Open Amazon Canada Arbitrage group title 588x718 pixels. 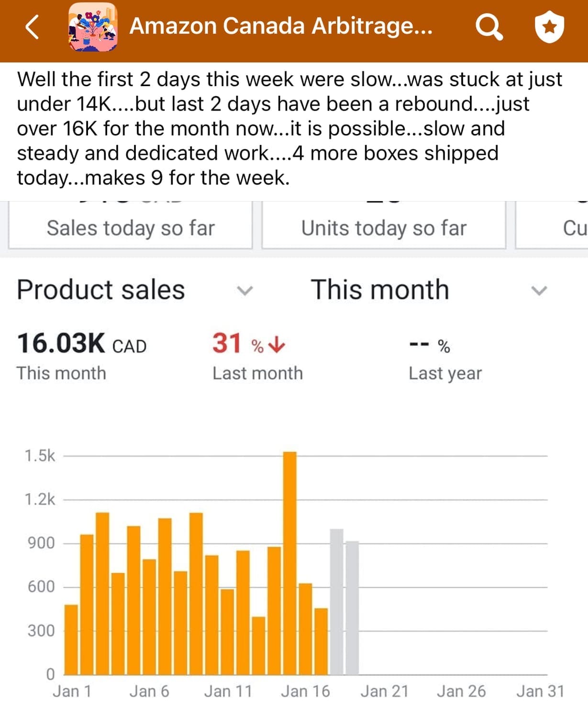pyautogui.click(x=281, y=26)
